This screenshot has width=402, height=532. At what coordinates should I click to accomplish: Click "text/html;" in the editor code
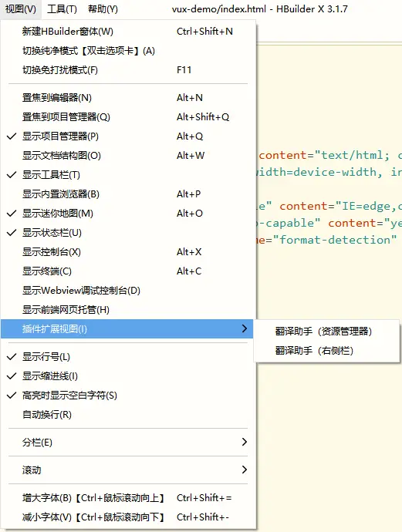[352, 156]
